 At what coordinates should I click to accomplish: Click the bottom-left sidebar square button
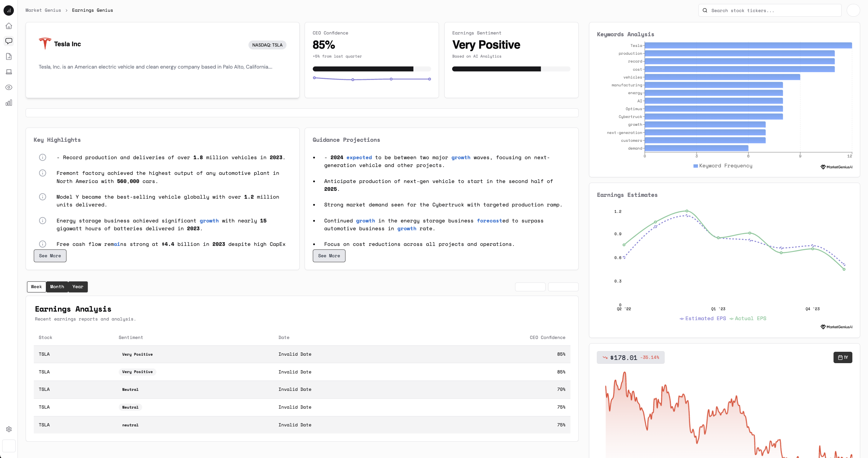point(9,446)
